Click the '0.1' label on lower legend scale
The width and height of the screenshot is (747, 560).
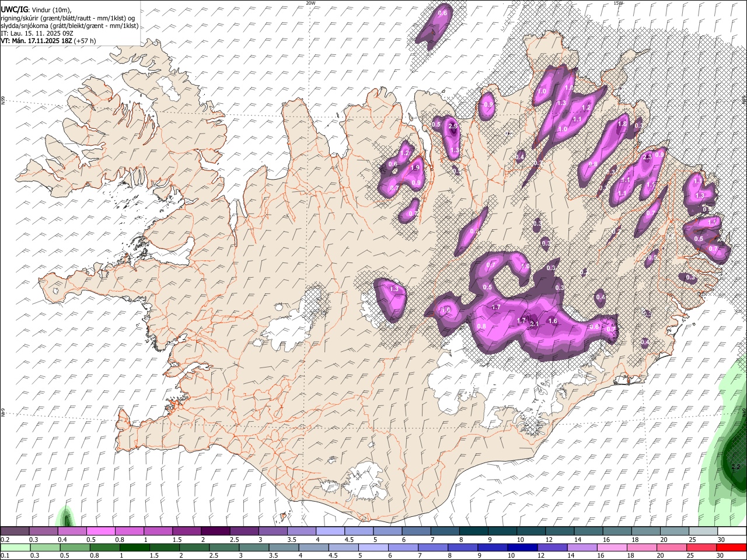(5, 555)
